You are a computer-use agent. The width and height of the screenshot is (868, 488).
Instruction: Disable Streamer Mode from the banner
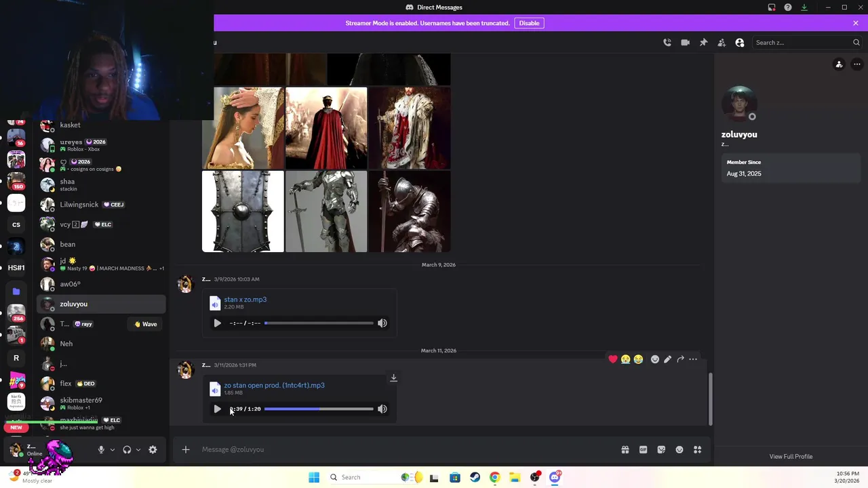tap(529, 23)
